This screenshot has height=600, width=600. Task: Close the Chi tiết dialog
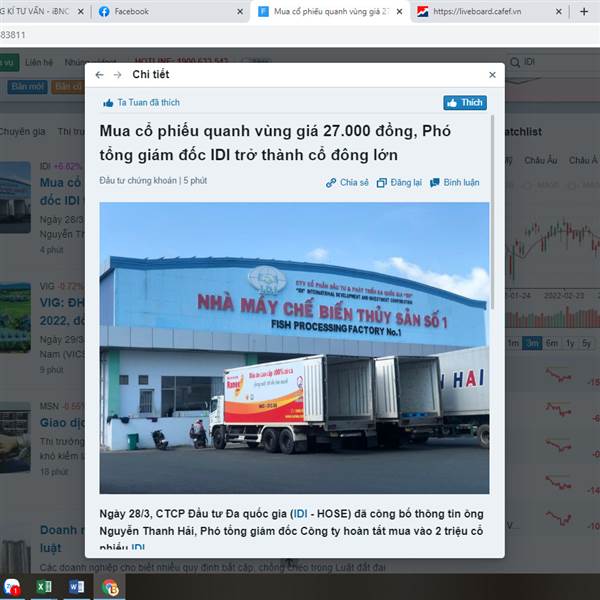tap(492, 75)
